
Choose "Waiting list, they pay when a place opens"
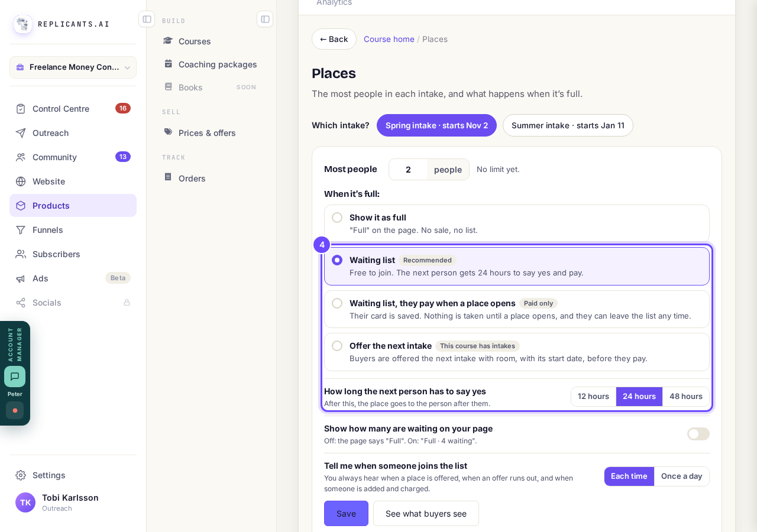click(517, 309)
